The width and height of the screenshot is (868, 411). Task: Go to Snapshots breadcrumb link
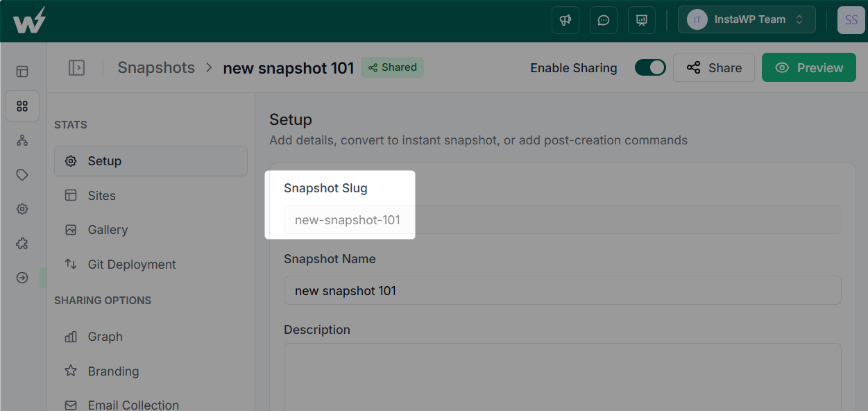click(x=156, y=68)
